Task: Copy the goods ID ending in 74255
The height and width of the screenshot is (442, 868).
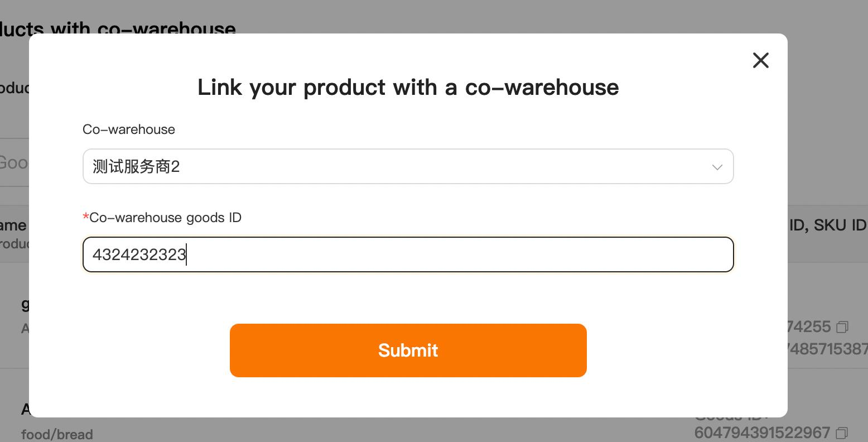Action: [843, 326]
